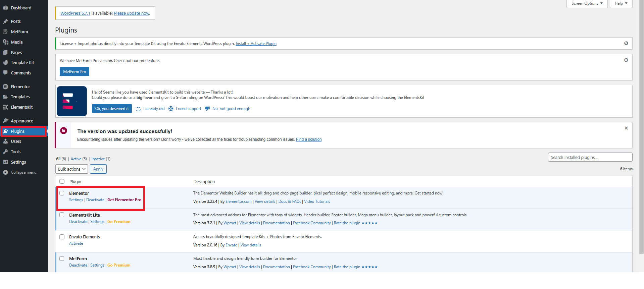Click the Posts pushpin icon

pos(5,21)
